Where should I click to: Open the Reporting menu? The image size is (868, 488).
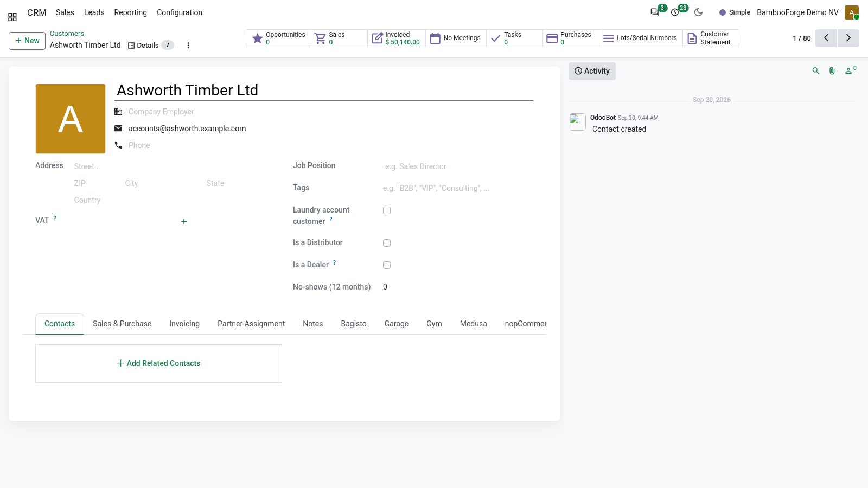[x=130, y=12]
